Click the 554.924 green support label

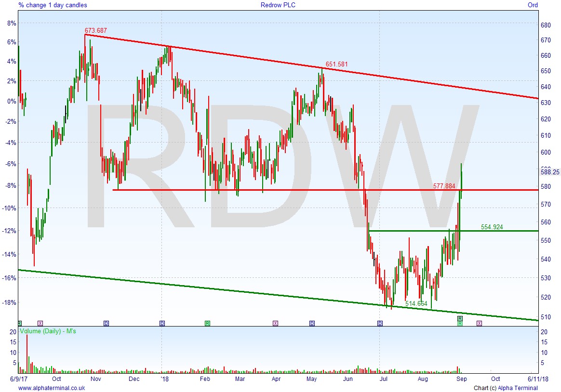pos(492,227)
